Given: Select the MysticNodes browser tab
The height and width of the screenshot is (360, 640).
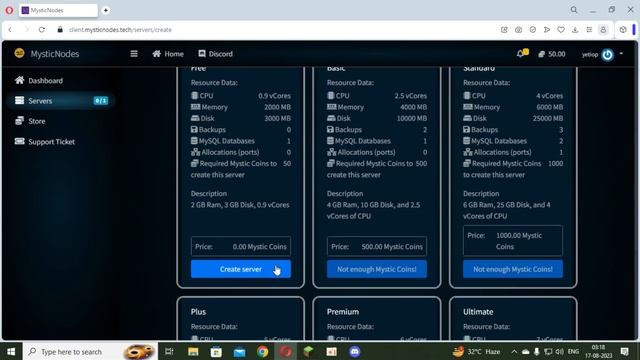Looking at the screenshot, I should pos(58,10).
